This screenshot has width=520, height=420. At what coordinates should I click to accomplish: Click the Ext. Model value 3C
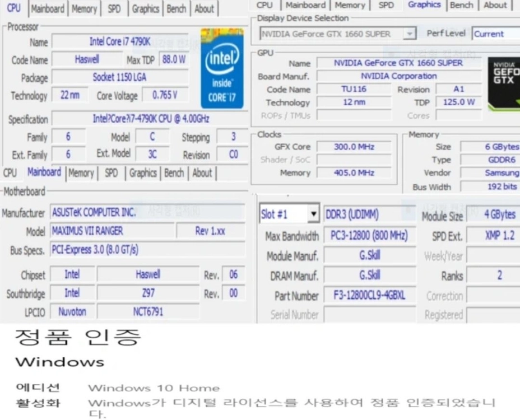click(152, 155)
